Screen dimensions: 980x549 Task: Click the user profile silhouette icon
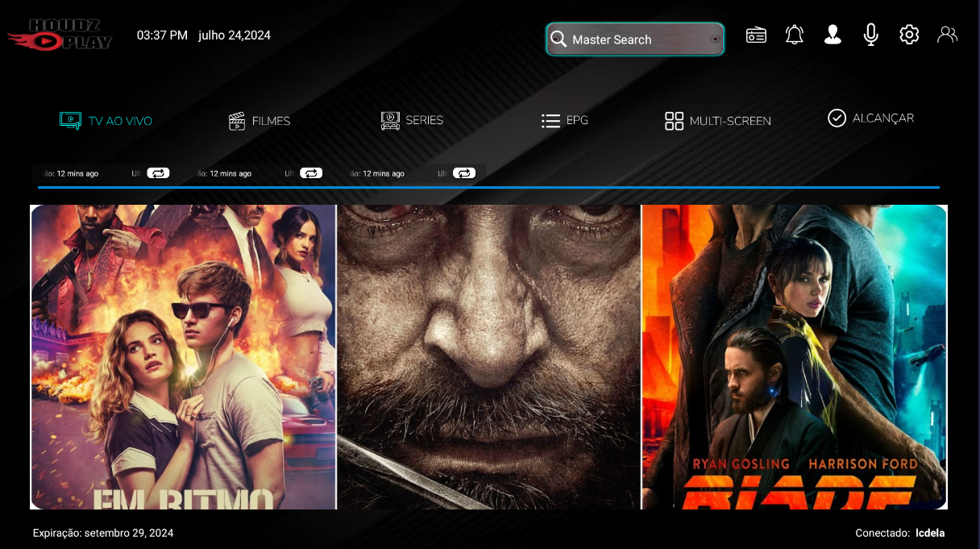click(x=833, y=35)
